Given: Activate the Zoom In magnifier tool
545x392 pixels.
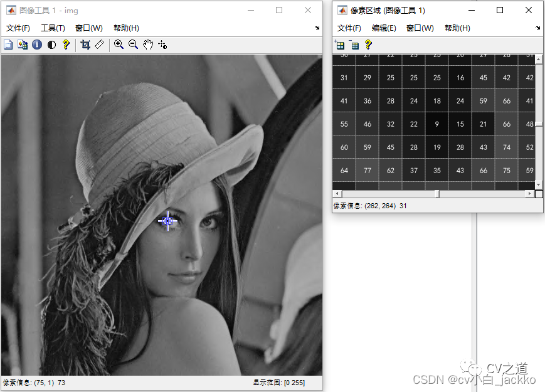Looking at the screenshot, I should pos(119,45).
